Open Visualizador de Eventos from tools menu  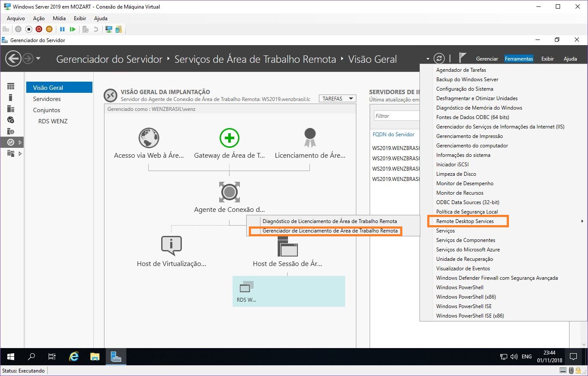click(463, 269)
